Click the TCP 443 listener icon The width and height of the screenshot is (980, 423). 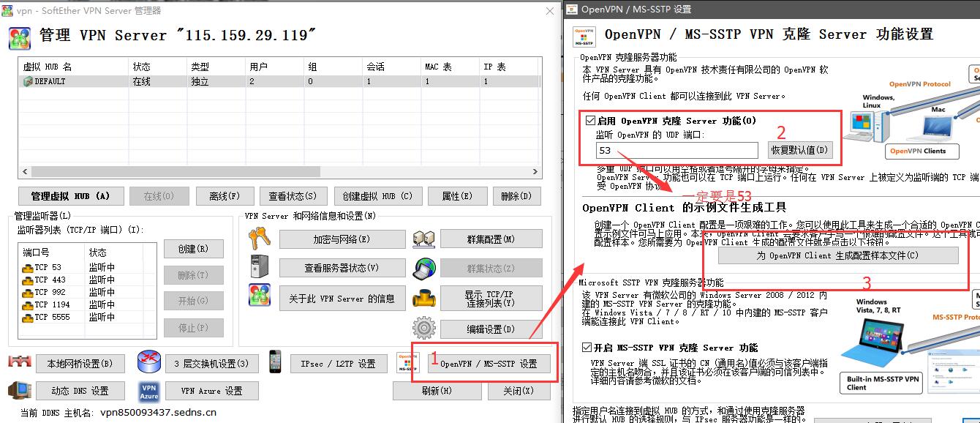click(28, 280)
